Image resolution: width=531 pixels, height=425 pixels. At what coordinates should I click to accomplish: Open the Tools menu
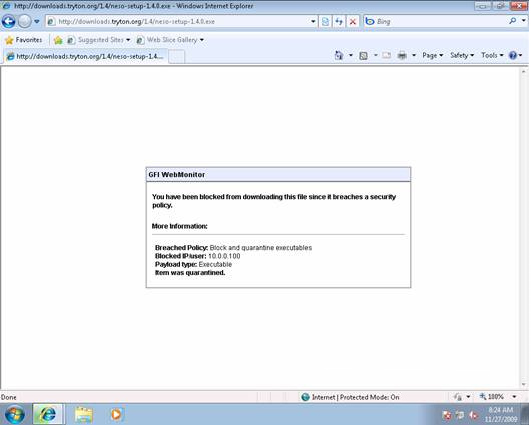point(492,55)
